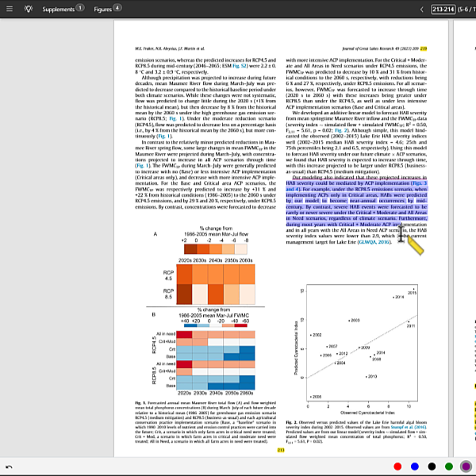The image size is (476, 476).
Task: Open the hamburger menu
Action: point(10,9)
